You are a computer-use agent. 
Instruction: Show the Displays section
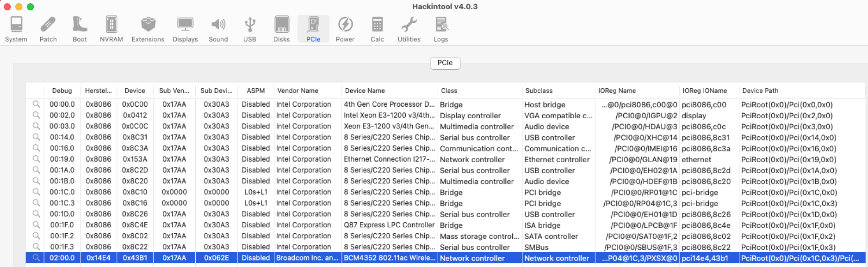(185, 29)
